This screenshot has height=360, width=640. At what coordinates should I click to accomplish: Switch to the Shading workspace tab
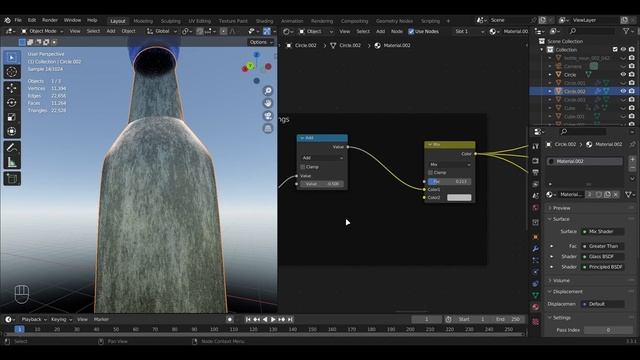click(264, 21)
